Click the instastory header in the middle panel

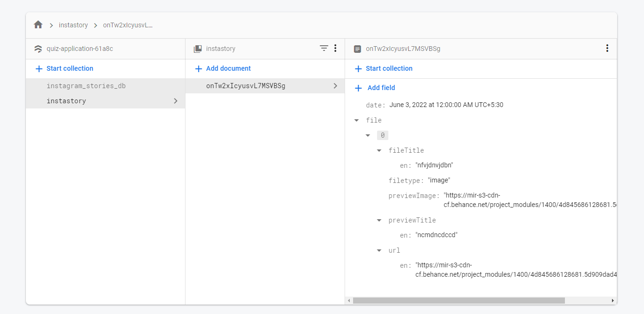pos(221,49)
